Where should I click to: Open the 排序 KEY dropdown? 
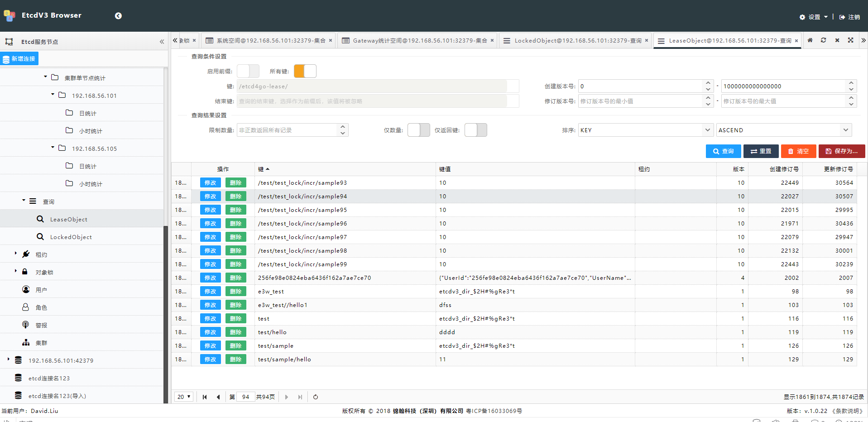(707, 130)
